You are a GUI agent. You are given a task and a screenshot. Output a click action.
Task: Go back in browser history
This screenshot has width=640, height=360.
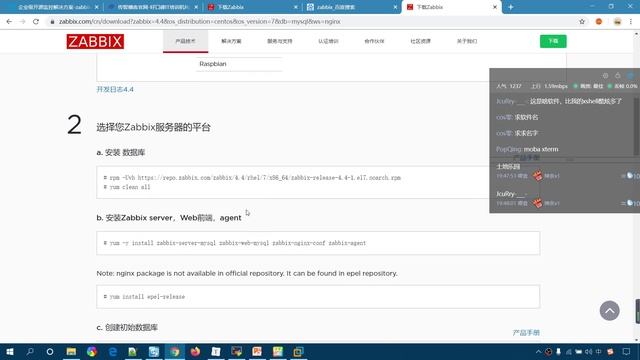click(9, 22)
